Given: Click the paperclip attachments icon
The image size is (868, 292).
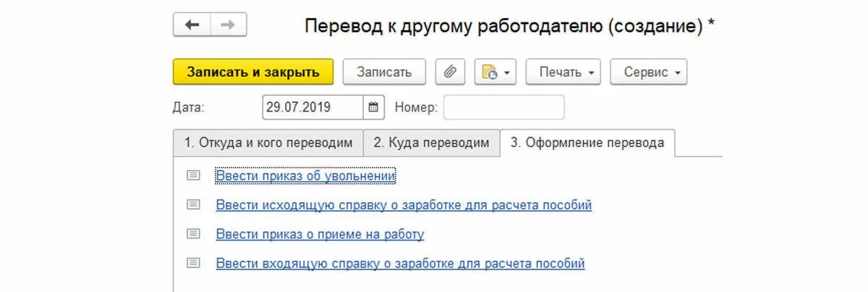Looking at the screenshot, I should pyautogui.click(x=450, y=72).
